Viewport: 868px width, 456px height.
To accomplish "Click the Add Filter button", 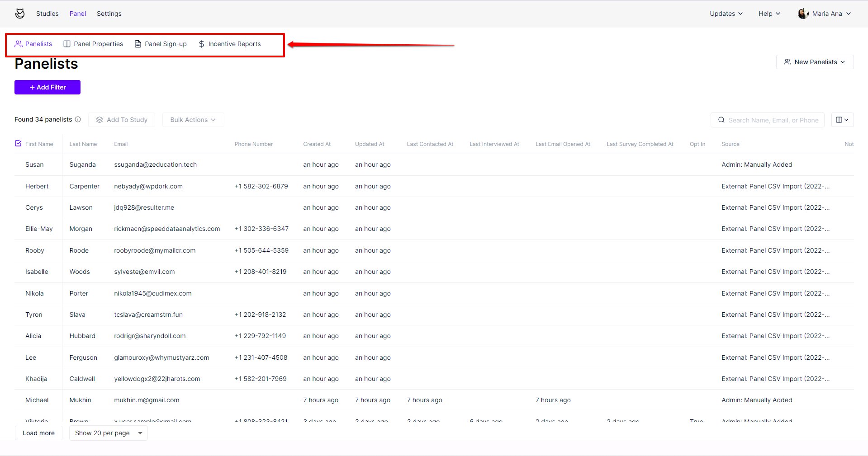I will 47,87.
